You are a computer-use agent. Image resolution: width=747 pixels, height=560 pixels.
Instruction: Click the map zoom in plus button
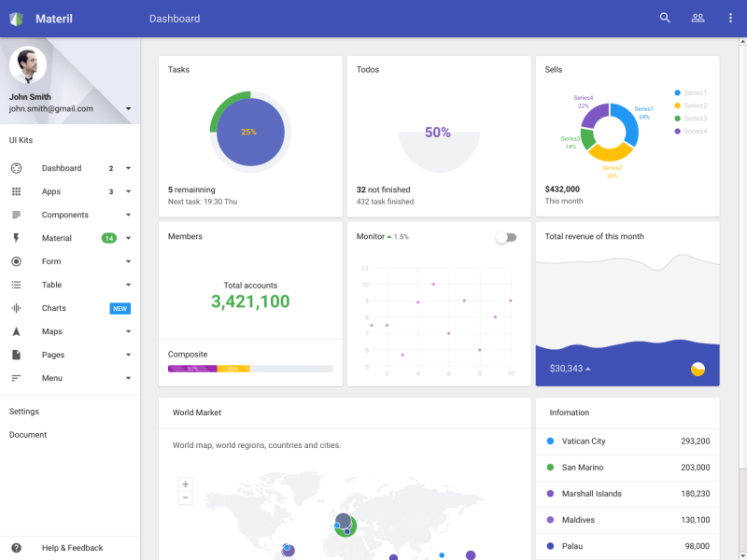(186, 484)
